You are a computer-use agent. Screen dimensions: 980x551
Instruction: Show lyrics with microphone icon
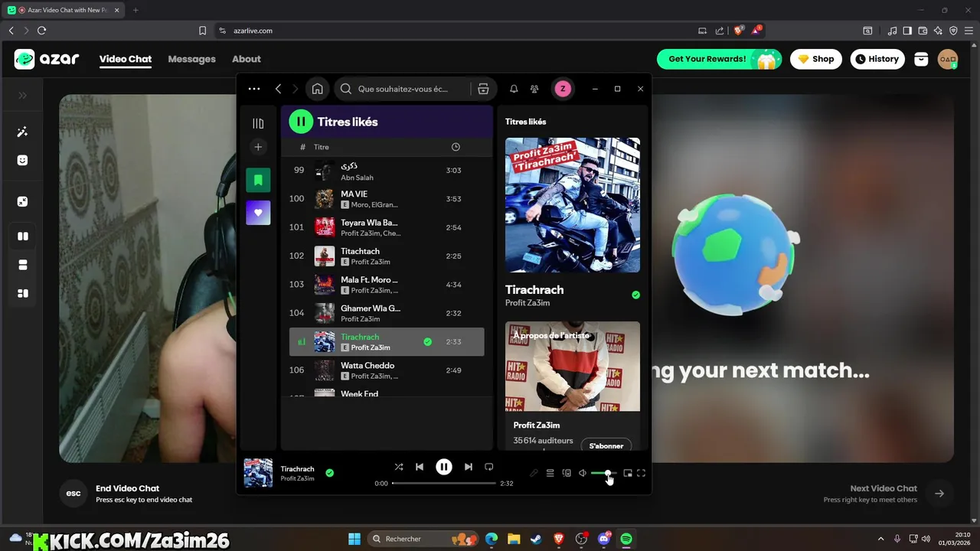point(534,473)
